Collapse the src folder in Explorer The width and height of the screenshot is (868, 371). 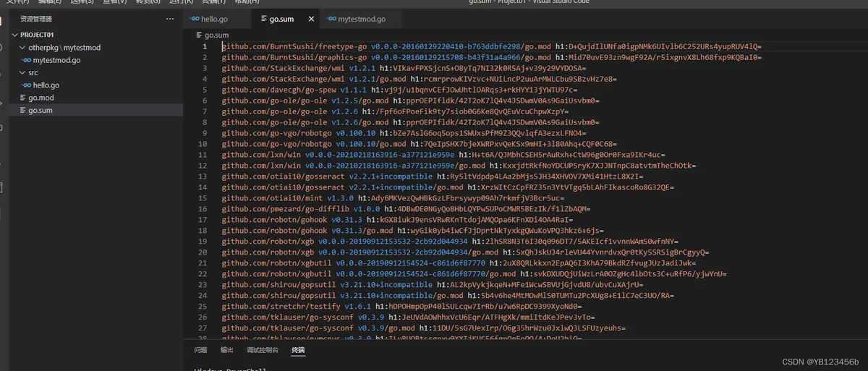pyautogui.click(x=22, y=72)
